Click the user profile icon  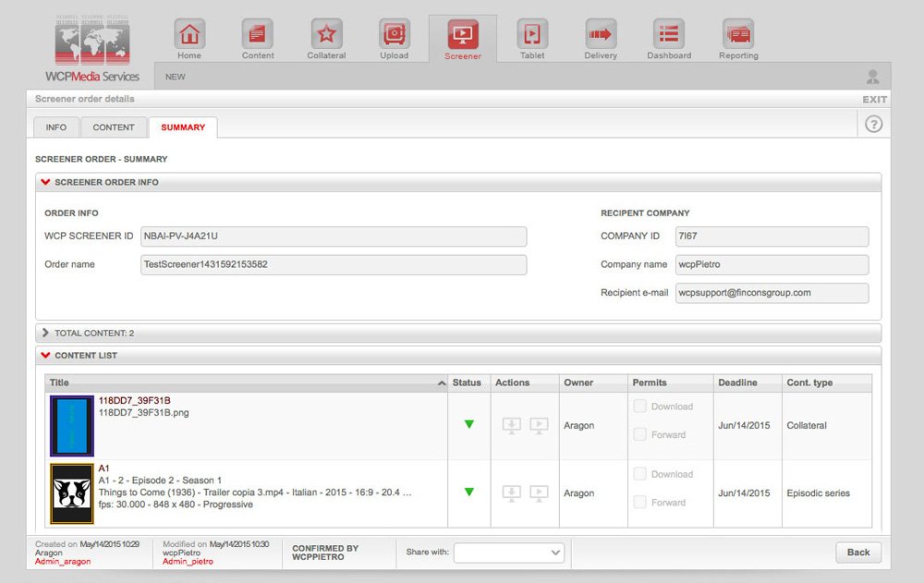point(873,77)
